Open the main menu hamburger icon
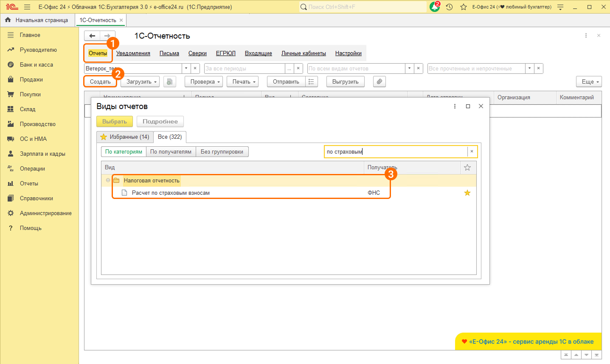Image resolution: width=610 pixels, height=364 pixels. 27,7
